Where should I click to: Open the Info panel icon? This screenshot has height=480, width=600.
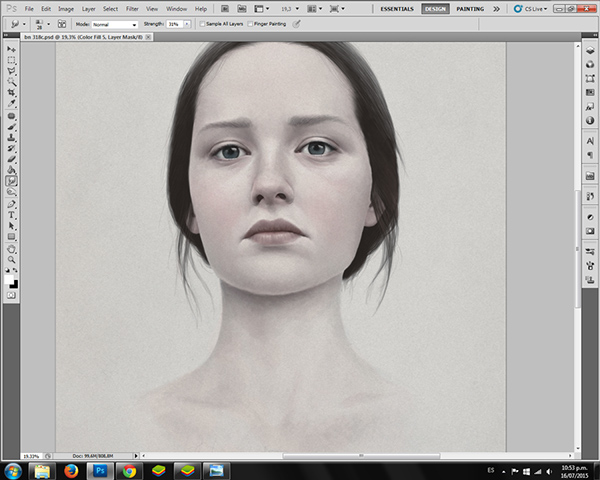[590, 120]
